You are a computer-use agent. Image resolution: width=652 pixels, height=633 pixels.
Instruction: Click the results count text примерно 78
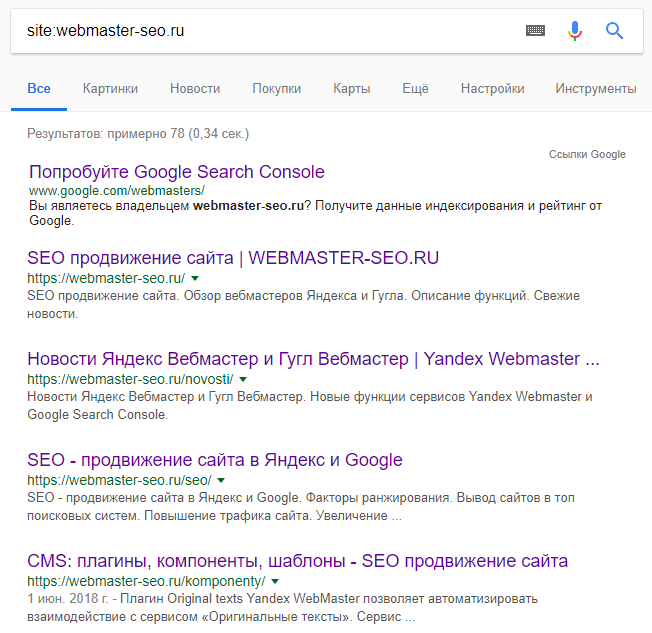pyautogui.click(x=138, y=134)
